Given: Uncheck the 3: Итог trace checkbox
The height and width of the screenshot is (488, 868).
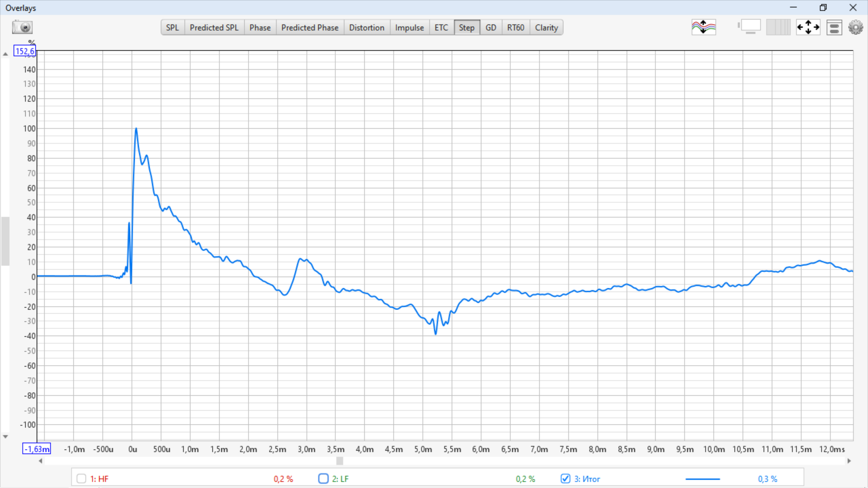Looking at the screenshot, I should (x=565, y=479).
